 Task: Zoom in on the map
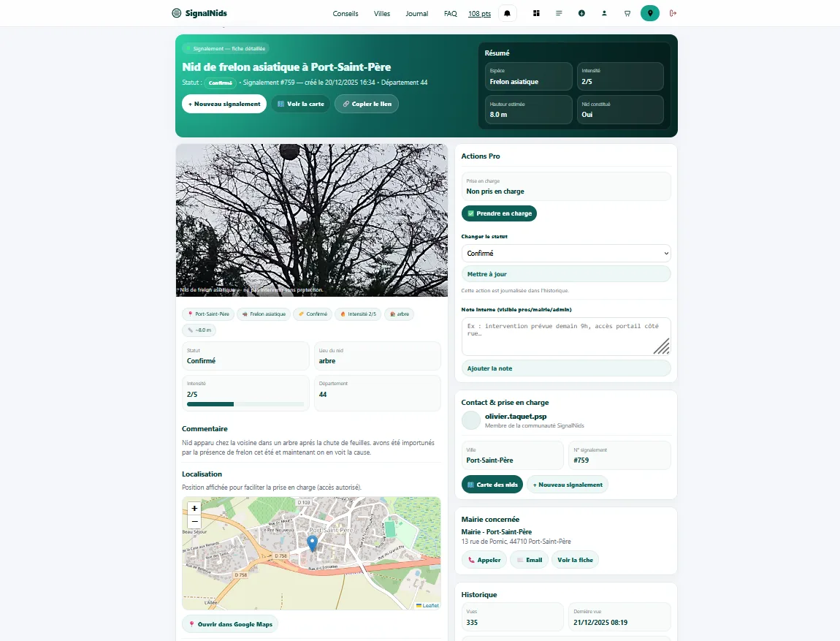pos(194,509)
